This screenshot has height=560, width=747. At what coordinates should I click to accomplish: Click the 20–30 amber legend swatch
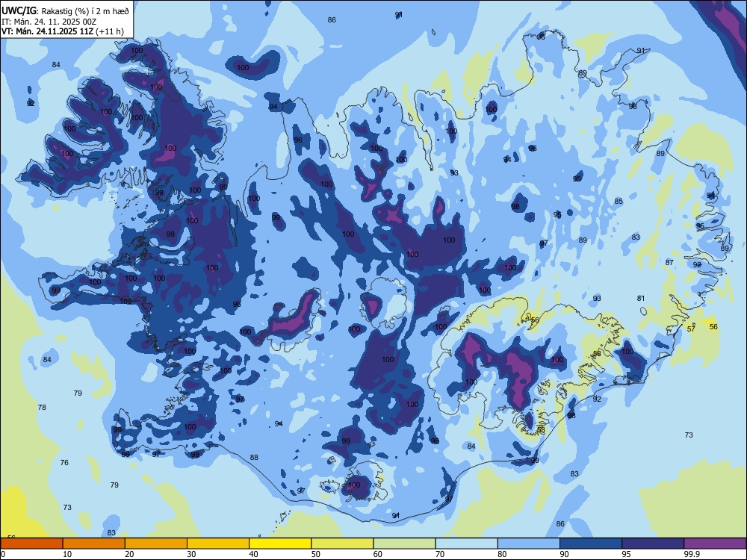pyautogui.click(x=156, y=544)
